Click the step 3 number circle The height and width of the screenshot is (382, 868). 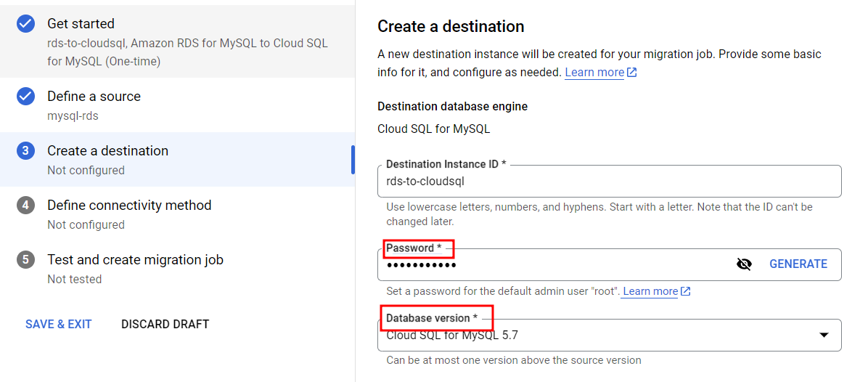point(25,150)
